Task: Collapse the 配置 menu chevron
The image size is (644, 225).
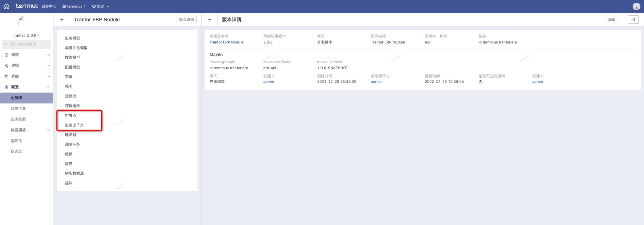Action: tap(49, 87)
